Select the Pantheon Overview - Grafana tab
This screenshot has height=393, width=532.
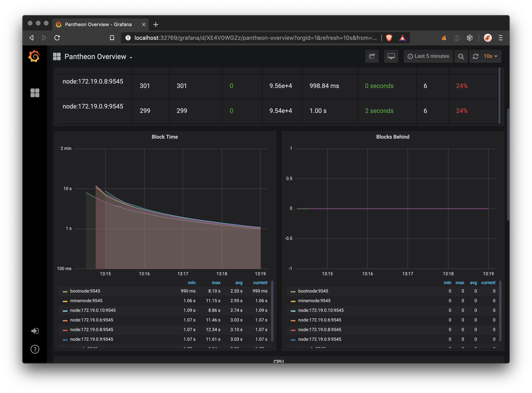pos(100,25)
